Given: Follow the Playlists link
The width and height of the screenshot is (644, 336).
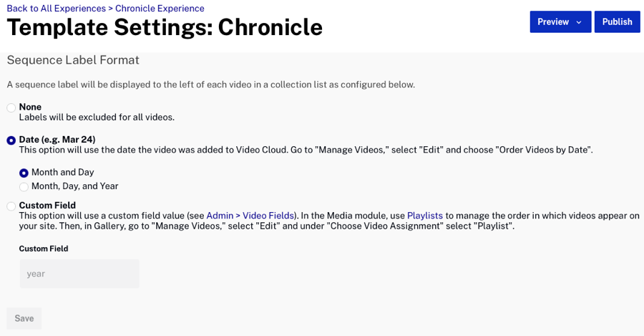Looking at the screenshot, I should coord(424,216).
